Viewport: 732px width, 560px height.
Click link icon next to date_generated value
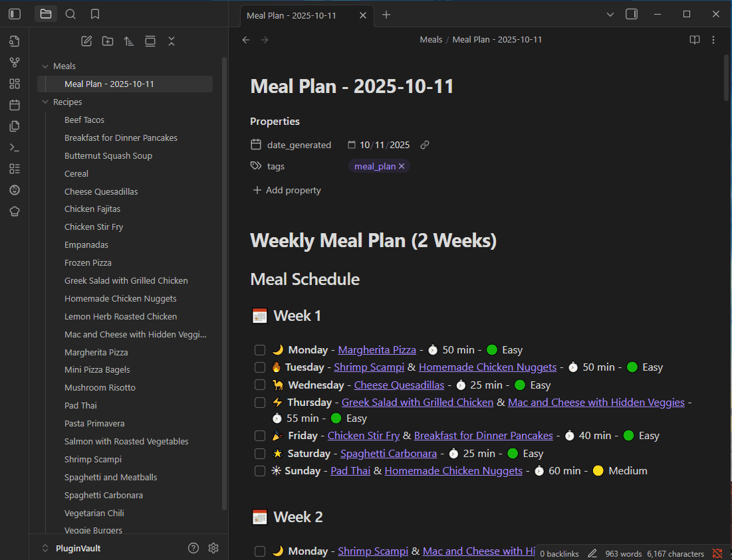[x=424, y=145]
